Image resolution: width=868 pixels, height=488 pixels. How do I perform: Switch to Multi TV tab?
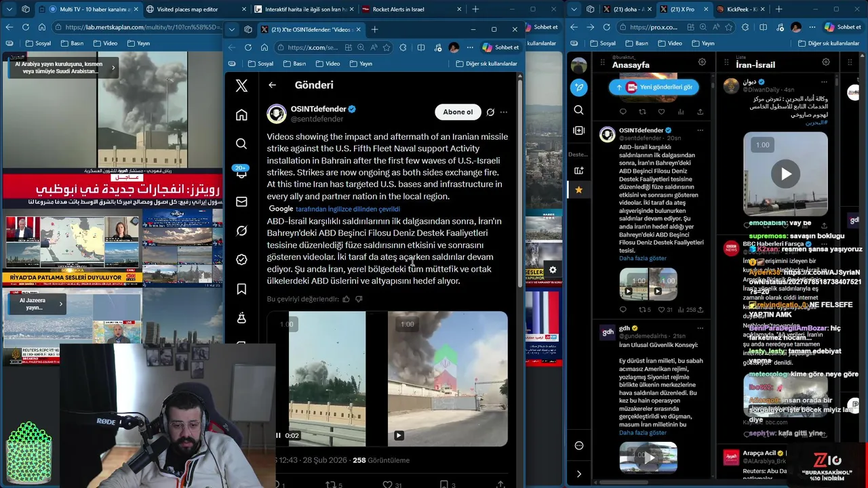[x=90, y=9]
